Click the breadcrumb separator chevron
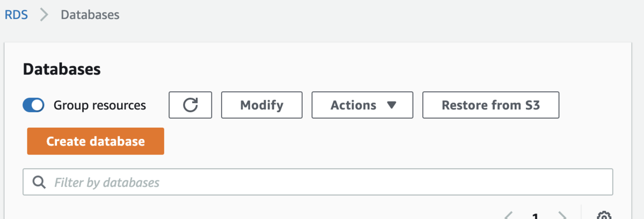Image resolution: width=644 pixels, height=219 pixels. click(x=45, y=14)
